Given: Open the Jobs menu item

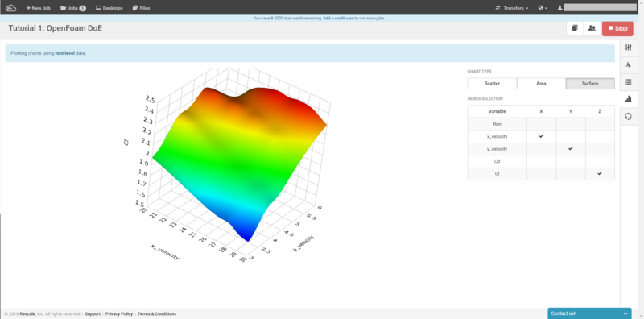Looking at the screenshot, I should point(72,8).
